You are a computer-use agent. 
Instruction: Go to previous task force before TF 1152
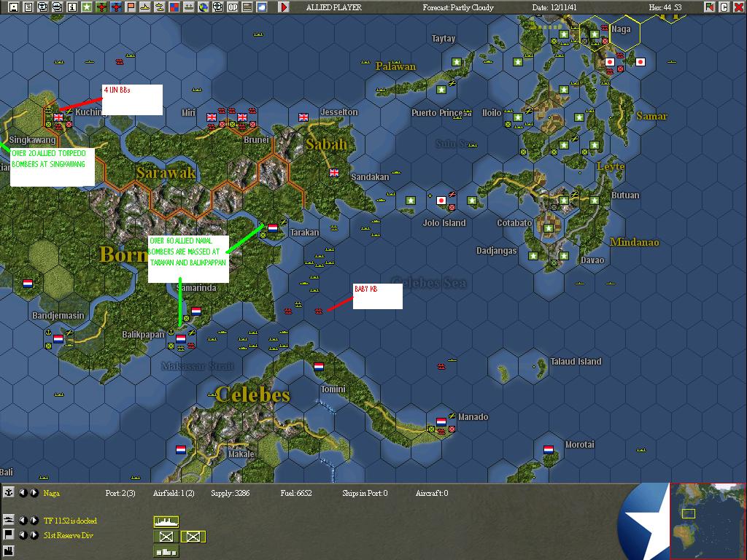(23, 521)
